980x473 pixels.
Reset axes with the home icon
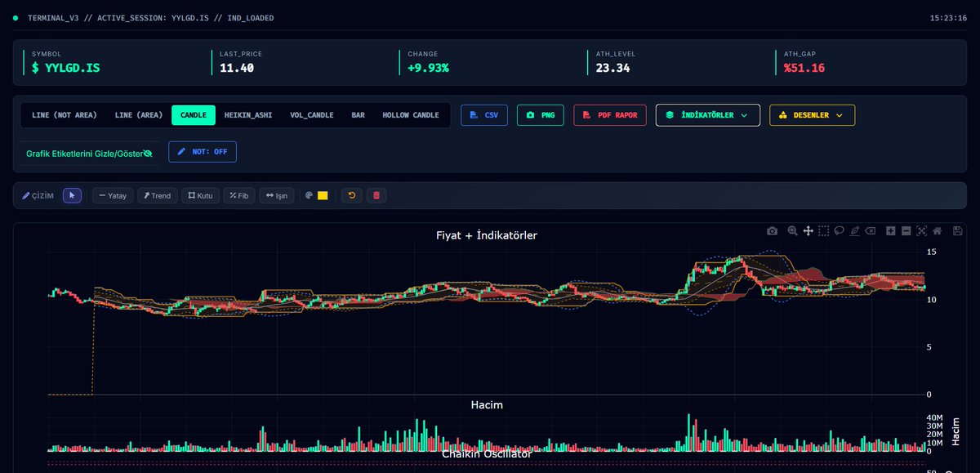tap(937, 231)
